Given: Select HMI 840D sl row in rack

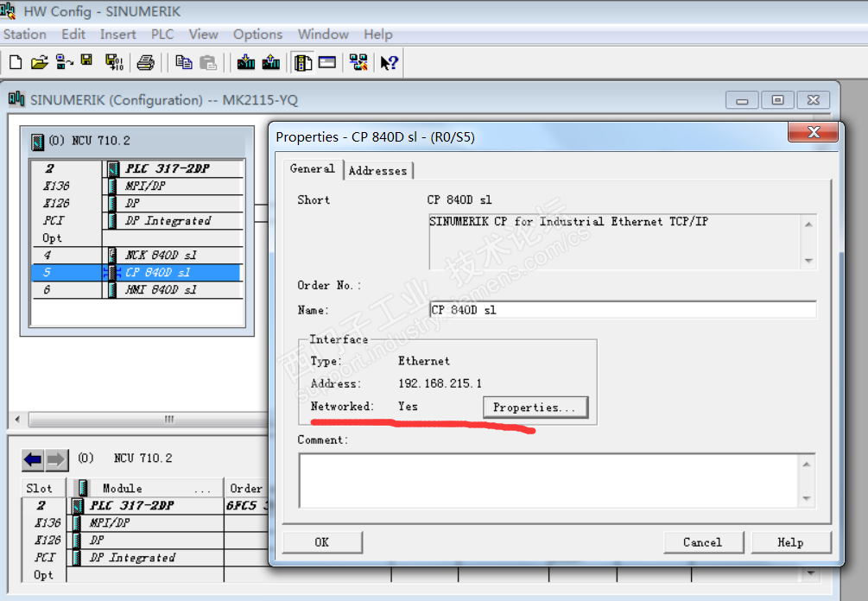Looking at the screenshot, I should (x=137, y=289).
